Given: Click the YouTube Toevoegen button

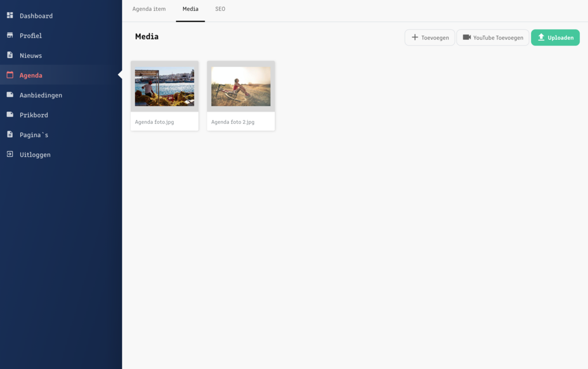Looking at the screenshot, I should tap(492, 37).
